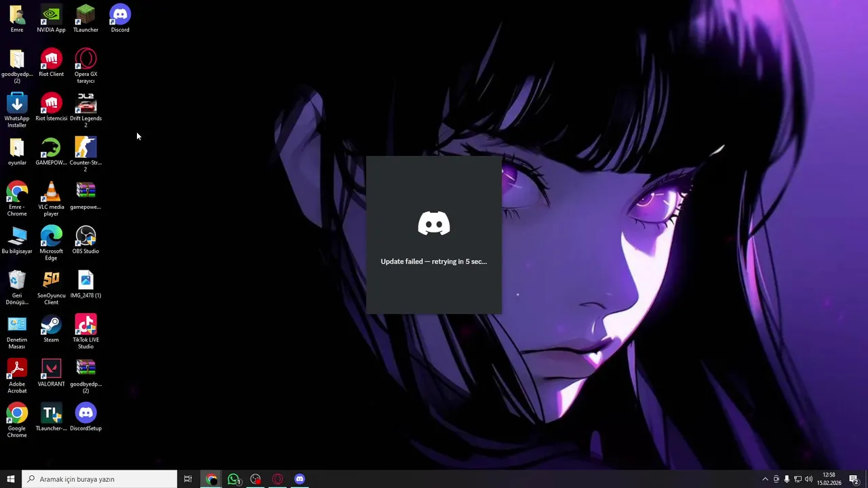This screenshot has width=868, height=488.
Task: Open WhatsApp from the taskbar
Action: point(234,479)
